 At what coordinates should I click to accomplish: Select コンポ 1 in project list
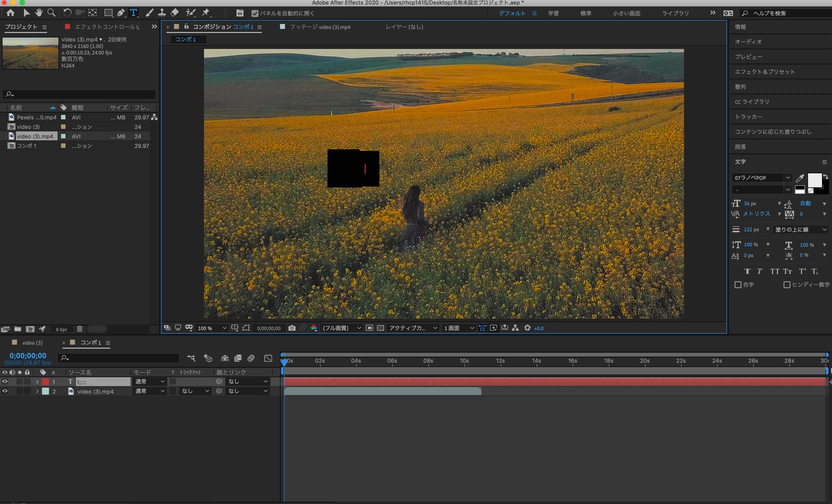27,146
